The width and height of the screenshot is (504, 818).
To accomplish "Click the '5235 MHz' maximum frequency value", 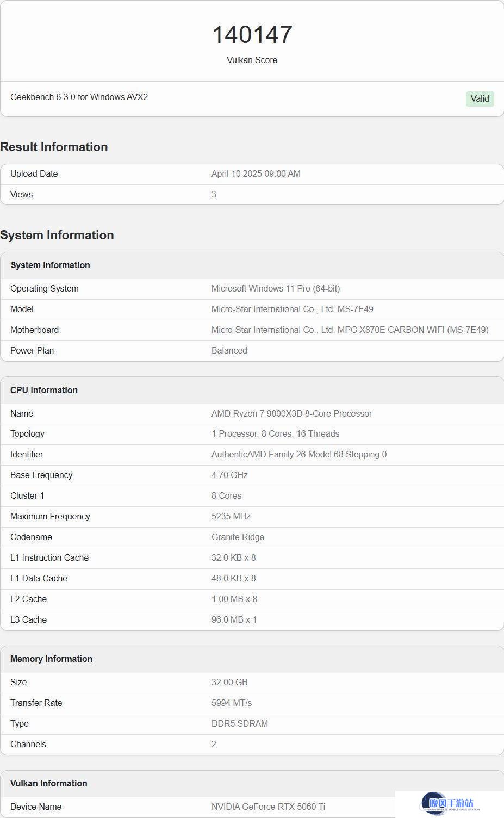I will pyautogui.click(x=231, y=517).
